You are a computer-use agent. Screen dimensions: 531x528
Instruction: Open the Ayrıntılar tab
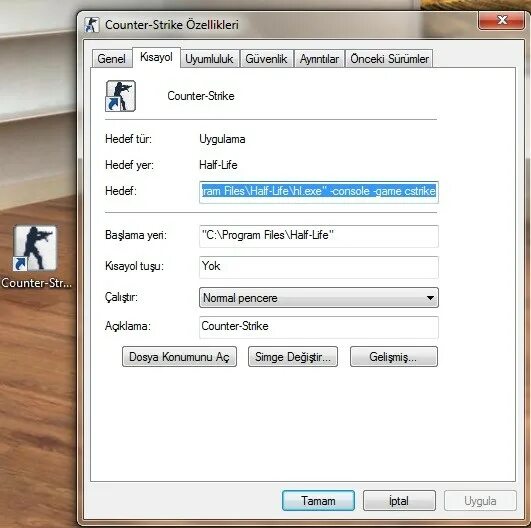tap(319, 59)
